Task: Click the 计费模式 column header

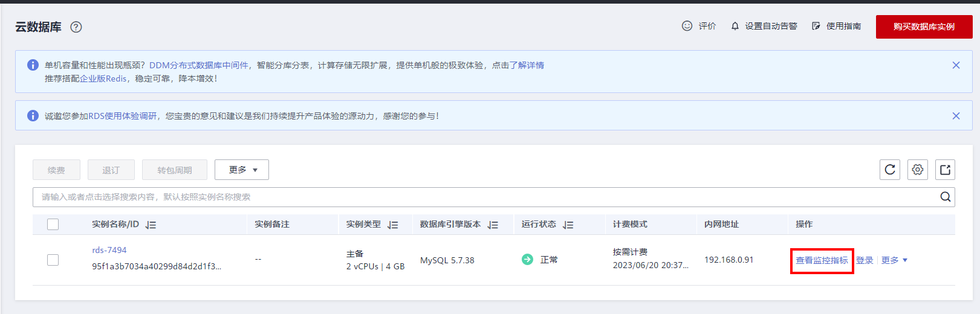Action: [x=630, y=224]
